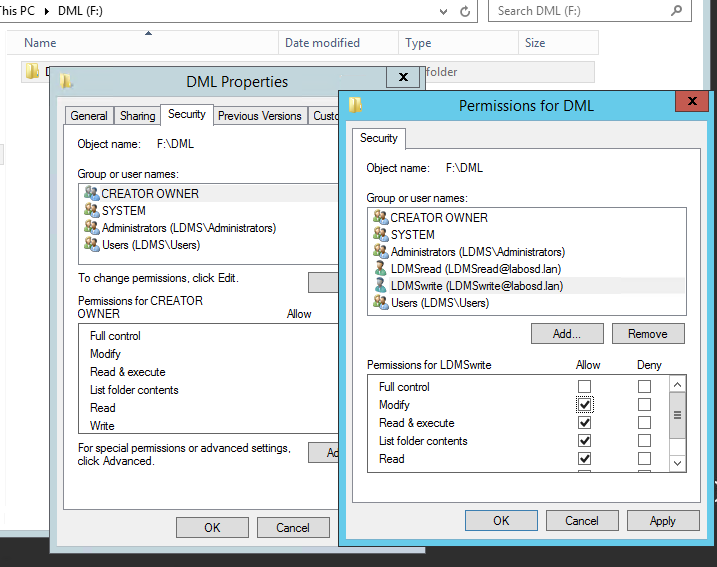Click CREATOR OWNER group icon in Permissions dialog
The width and height of the screenshot is (717, 567).
pos(380,218)
